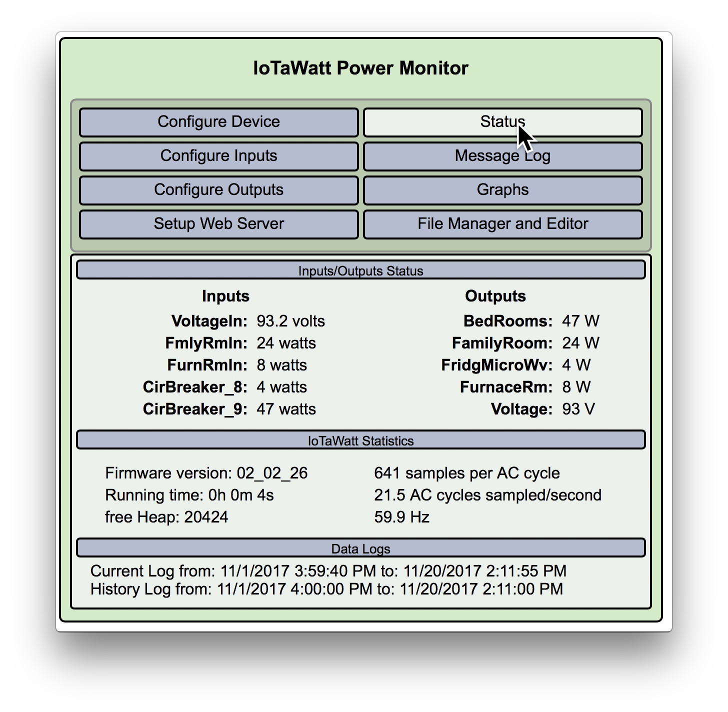Click the VoltageIn input label

pos(209,321)
